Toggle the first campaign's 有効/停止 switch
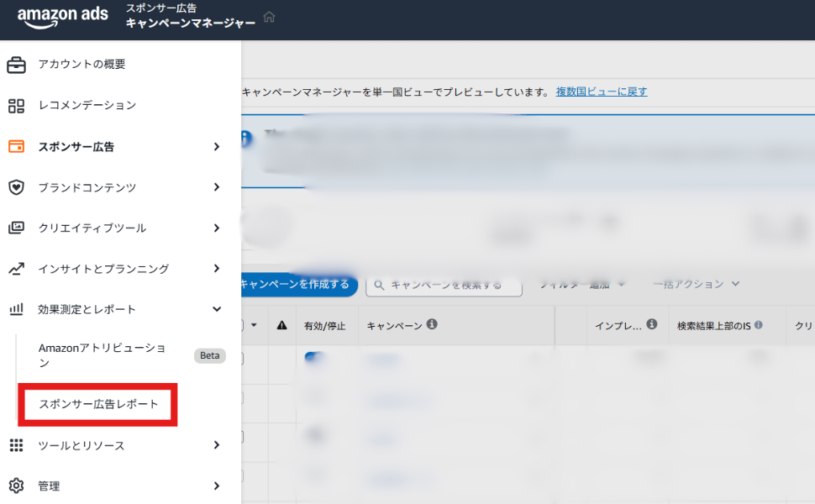Screen dimensions: 815x504 [314, 358]
